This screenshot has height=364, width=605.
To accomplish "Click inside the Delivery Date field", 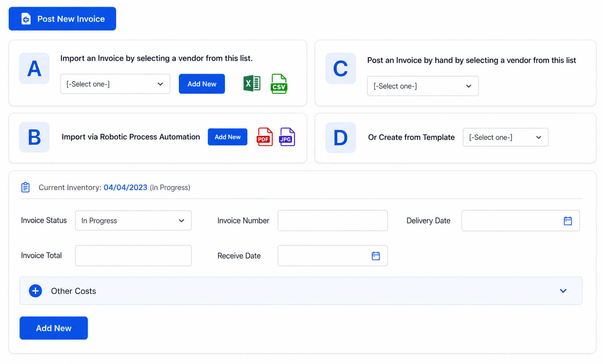I will click(520, 221).
